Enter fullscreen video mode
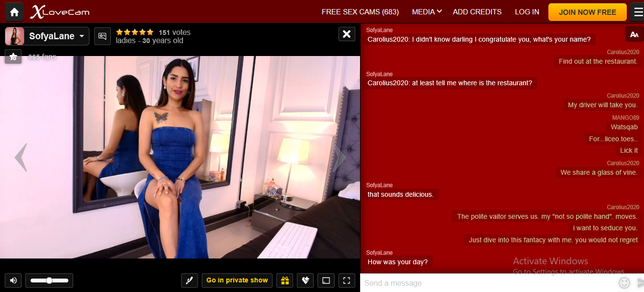 (347, 281)
